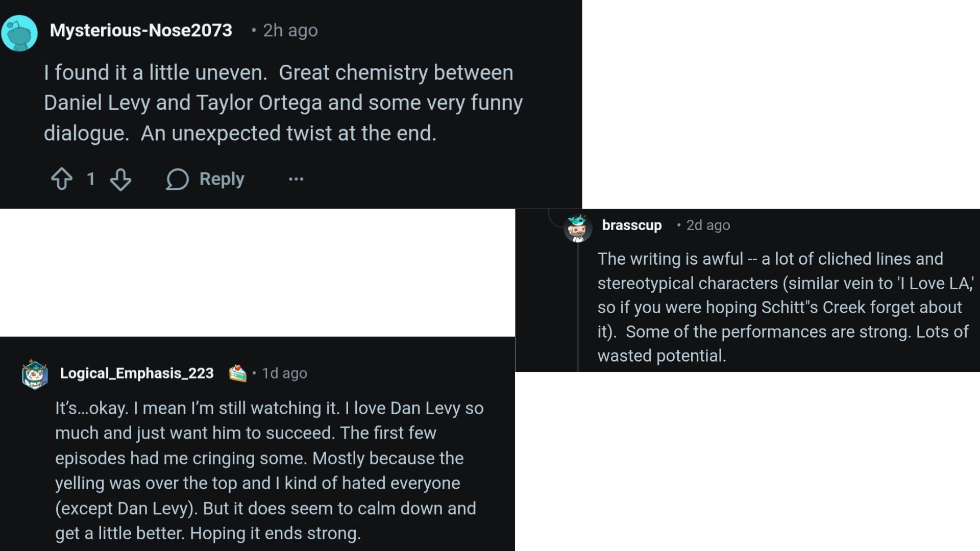Collapse brasscup comment via thread line

(x=578, y=307)
